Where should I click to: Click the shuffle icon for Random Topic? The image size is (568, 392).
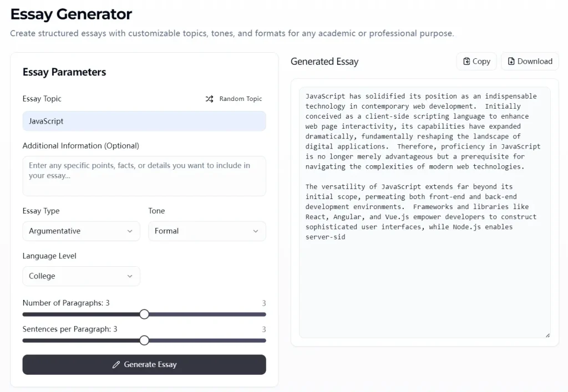click(209, 99)
